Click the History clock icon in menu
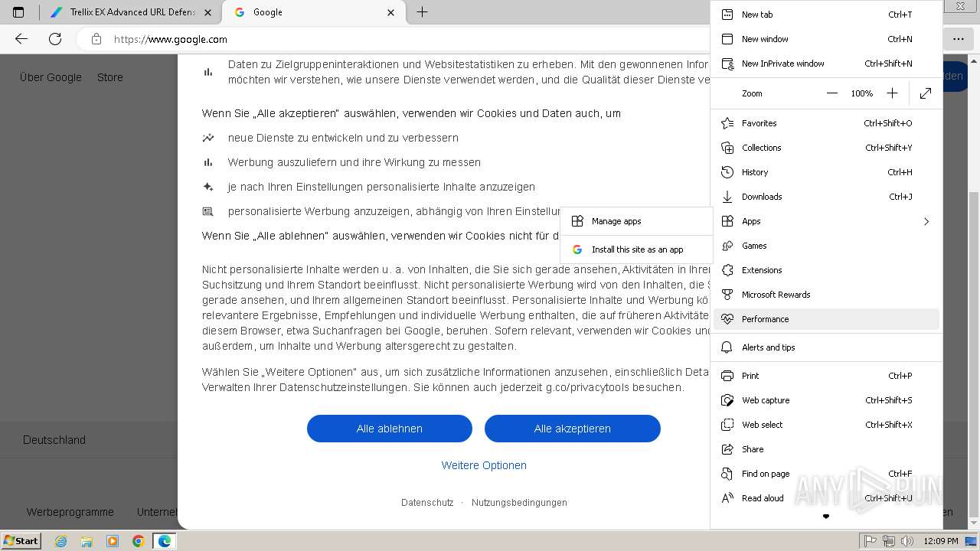 (727, 172)
